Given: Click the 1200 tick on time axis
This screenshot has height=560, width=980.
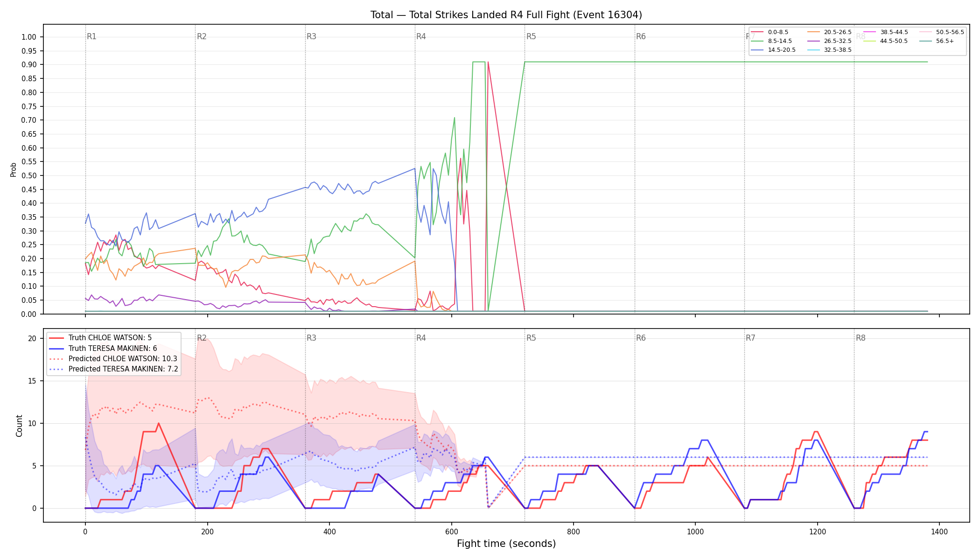Looking at the screenshot, I should click(x=818, y=532).
